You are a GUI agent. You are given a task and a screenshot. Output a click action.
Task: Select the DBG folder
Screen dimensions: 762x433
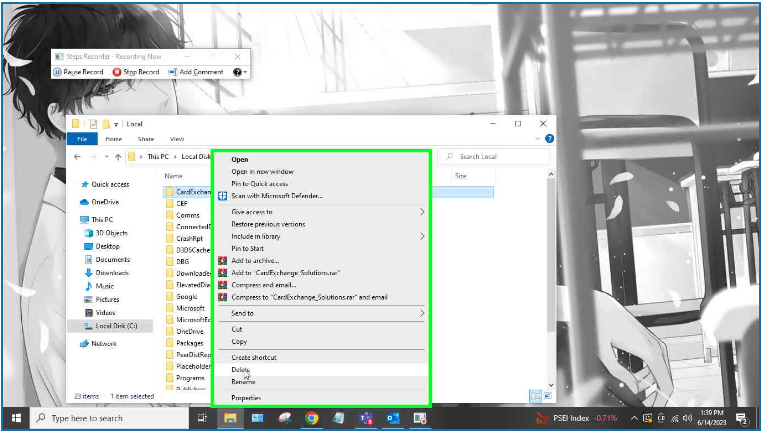177,261
